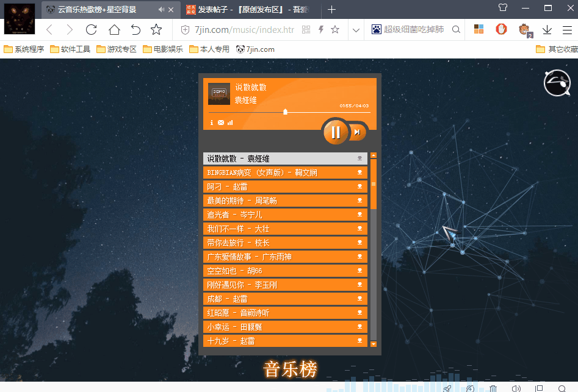
Task: Click the round logo in the page corner
Action: click(557, 83)
